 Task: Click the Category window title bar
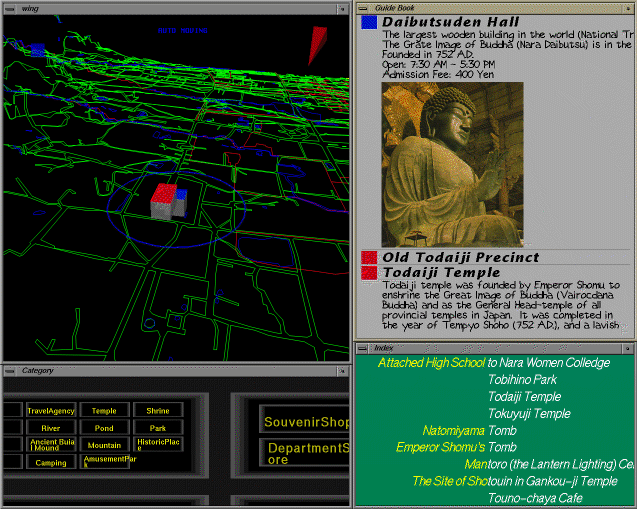click(176, 371)
